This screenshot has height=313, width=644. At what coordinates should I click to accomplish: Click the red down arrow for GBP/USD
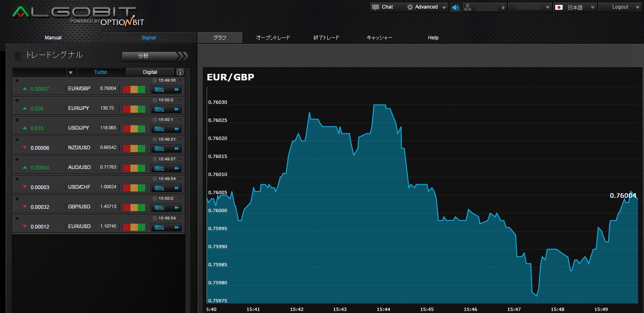point(25,207)
